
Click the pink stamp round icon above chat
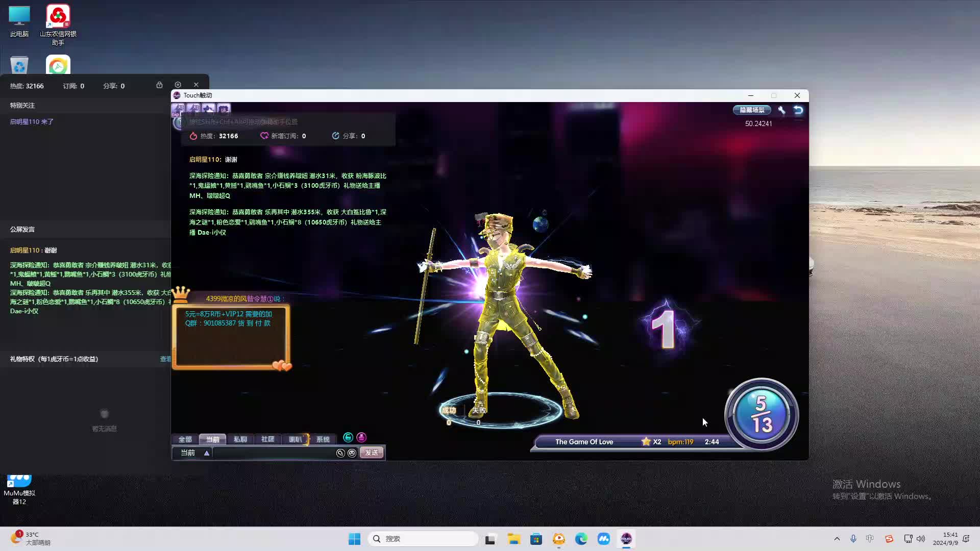coord(361,437)
